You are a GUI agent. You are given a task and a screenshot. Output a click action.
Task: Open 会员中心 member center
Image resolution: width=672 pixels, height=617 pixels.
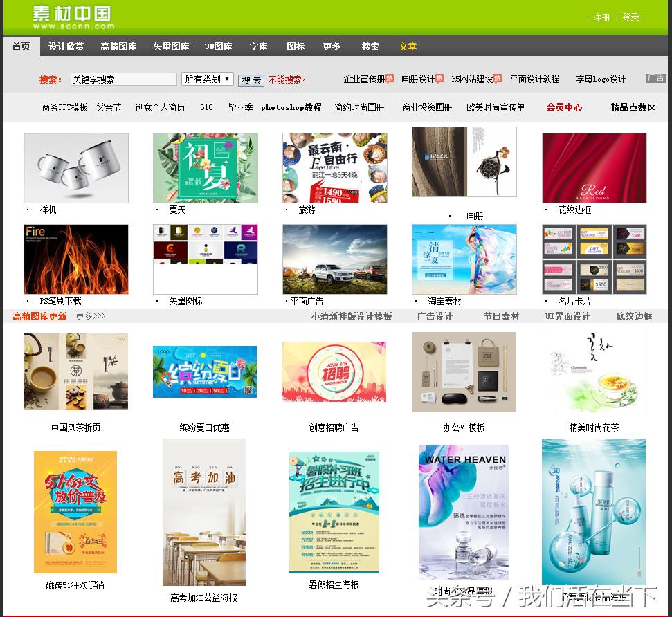563,108
